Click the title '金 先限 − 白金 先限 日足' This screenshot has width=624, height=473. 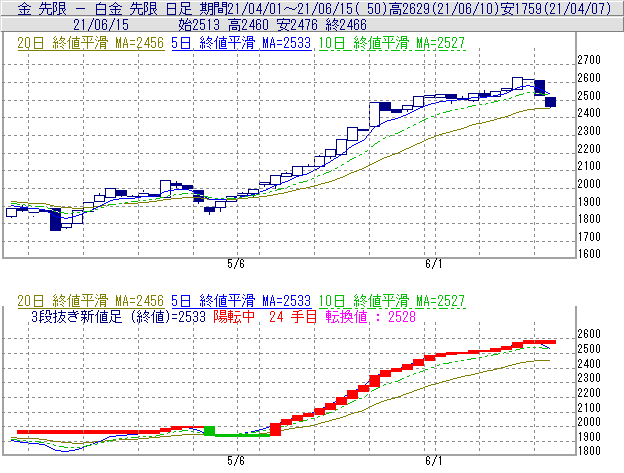pos(105,8)
